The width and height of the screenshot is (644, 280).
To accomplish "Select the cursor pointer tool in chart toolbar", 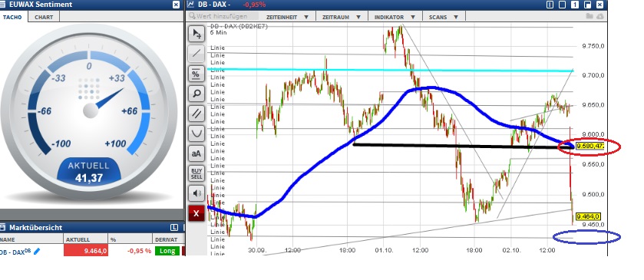I will (197, 34).
